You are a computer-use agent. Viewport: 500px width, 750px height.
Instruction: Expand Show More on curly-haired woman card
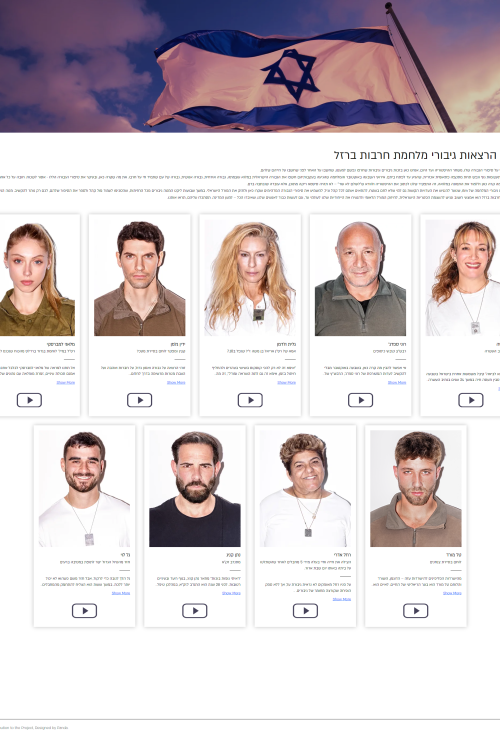(342, 599)
